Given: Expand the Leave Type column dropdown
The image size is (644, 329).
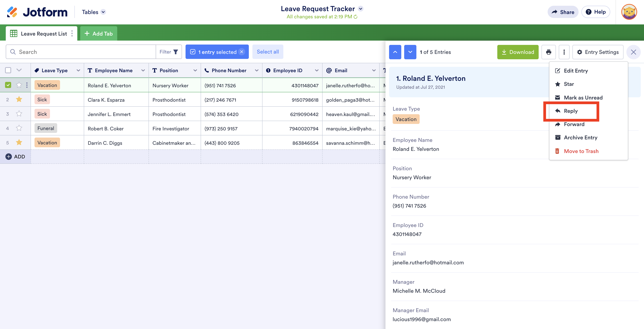Looking at the screenshot, I should click(78, 70).
